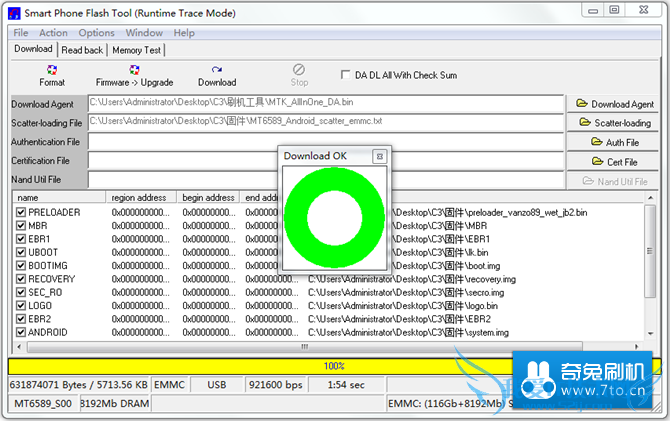Open the File menu
The width and height of the screenshot is (670, 421).
(x=21, y=33)
